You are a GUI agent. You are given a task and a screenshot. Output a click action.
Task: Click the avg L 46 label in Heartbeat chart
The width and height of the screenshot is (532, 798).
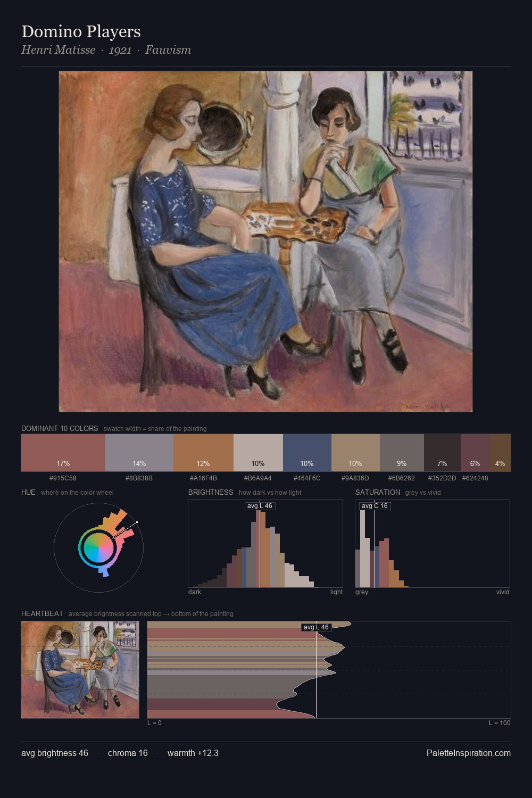[x=316, y=627]
